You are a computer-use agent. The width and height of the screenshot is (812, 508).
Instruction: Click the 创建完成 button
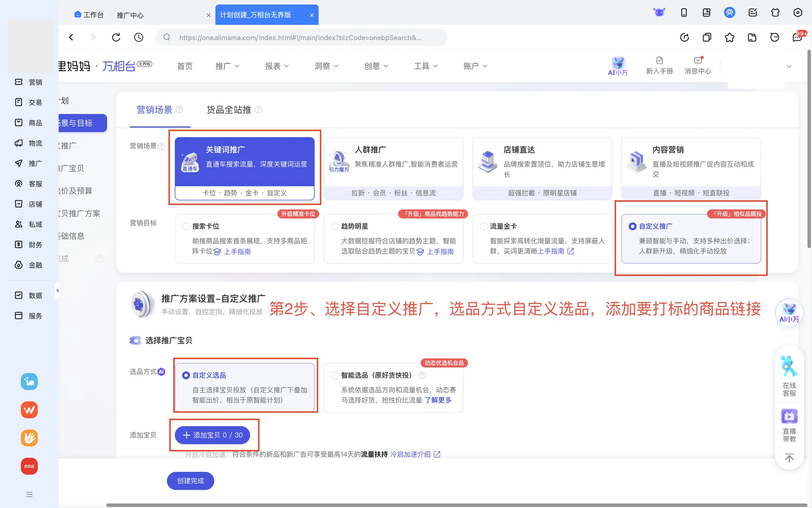coord(190,481)
